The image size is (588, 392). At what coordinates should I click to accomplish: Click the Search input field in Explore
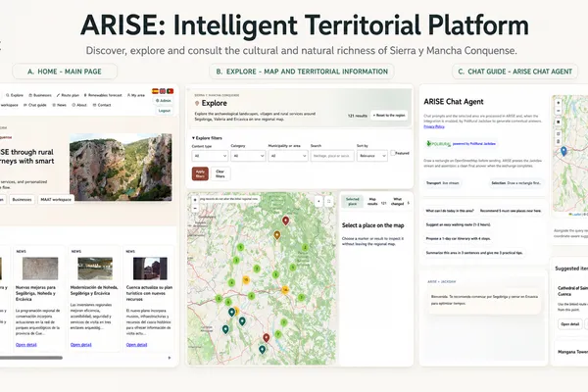click(x=332, y=156)
